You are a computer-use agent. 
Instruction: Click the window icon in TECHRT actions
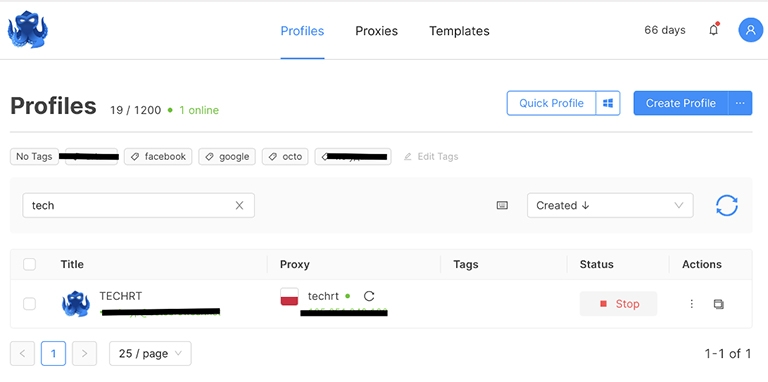(718, 304)
